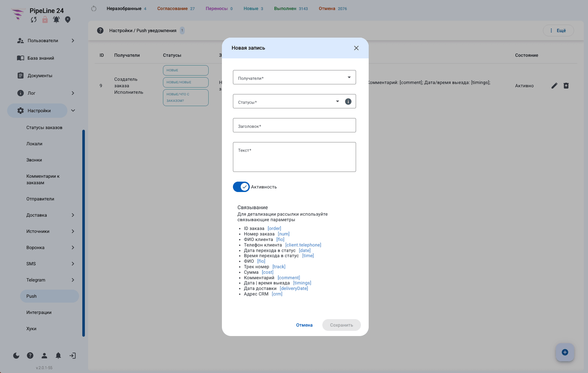The width and height of the screenshot is (588, 373).
Task: Close the Новая запись dialog
Action: pos(356,48)
